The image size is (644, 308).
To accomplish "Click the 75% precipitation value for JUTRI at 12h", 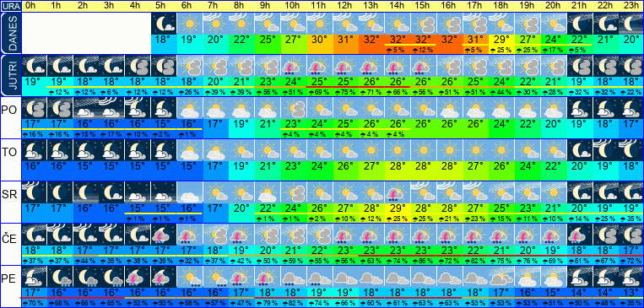I will click(x=345, y=93).
